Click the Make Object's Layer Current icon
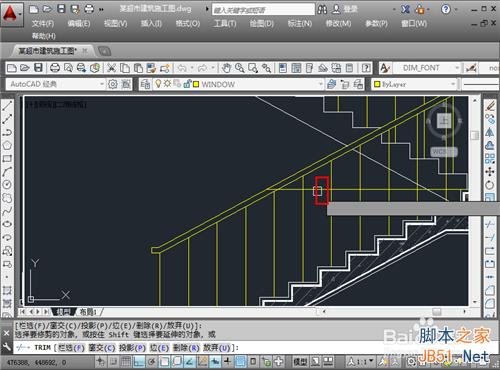Image resolution: width=500 pixels, height=370 pixels. [x=331, y=84]
